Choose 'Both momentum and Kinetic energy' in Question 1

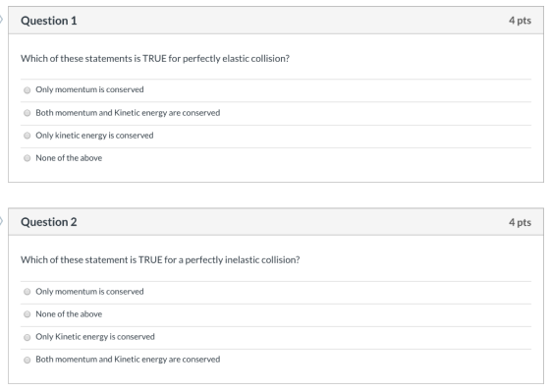(27, 113)
